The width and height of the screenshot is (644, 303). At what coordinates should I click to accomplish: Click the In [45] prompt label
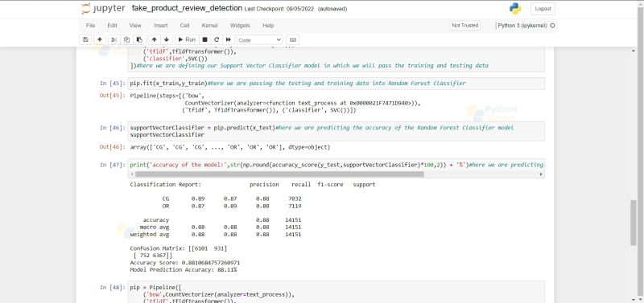(112, 84)
